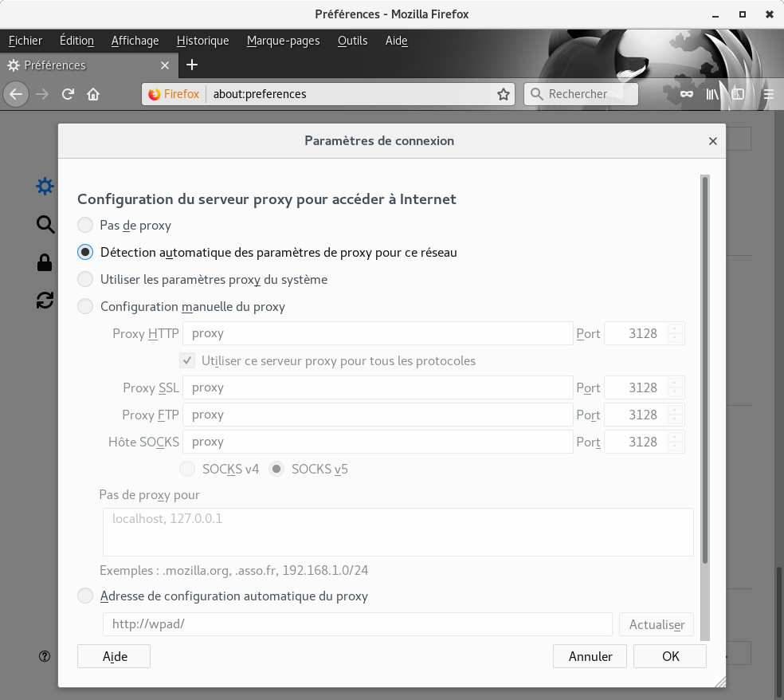This screenshot has height=700, width=784.
Task: Open the Outils menu
Action: click(x=351, y=41)
